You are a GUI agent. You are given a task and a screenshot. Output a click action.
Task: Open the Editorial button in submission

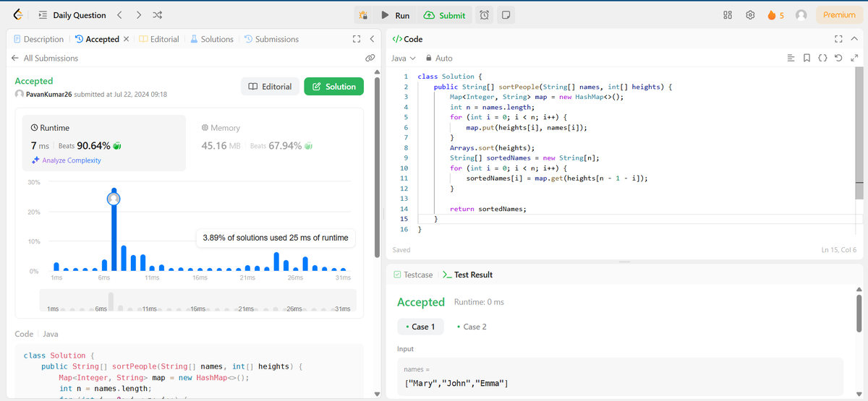[270, 87]
